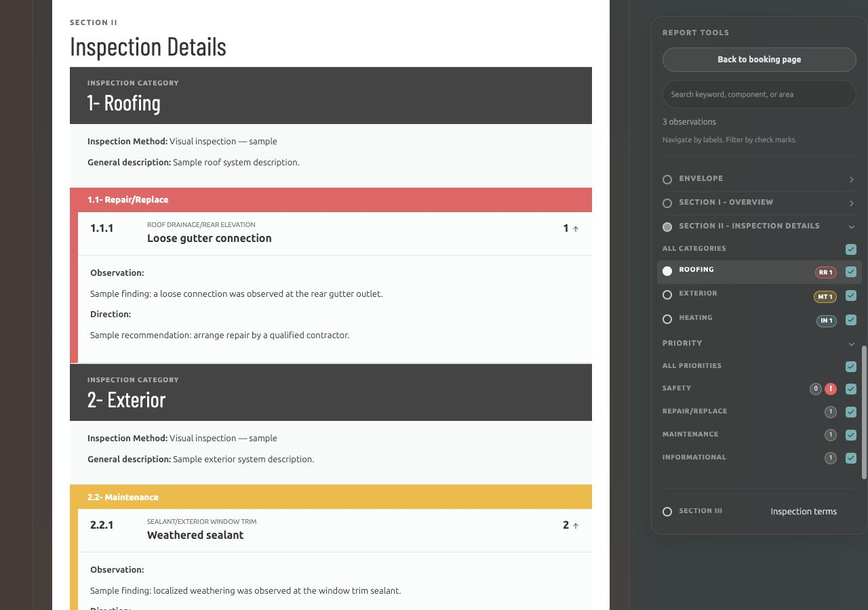Click the MT 1 badge beside Exterior

[825, 296]
